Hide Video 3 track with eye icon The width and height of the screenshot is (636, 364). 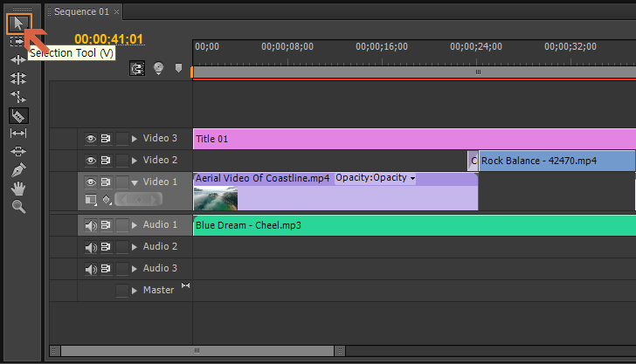(x=91, y=139)
